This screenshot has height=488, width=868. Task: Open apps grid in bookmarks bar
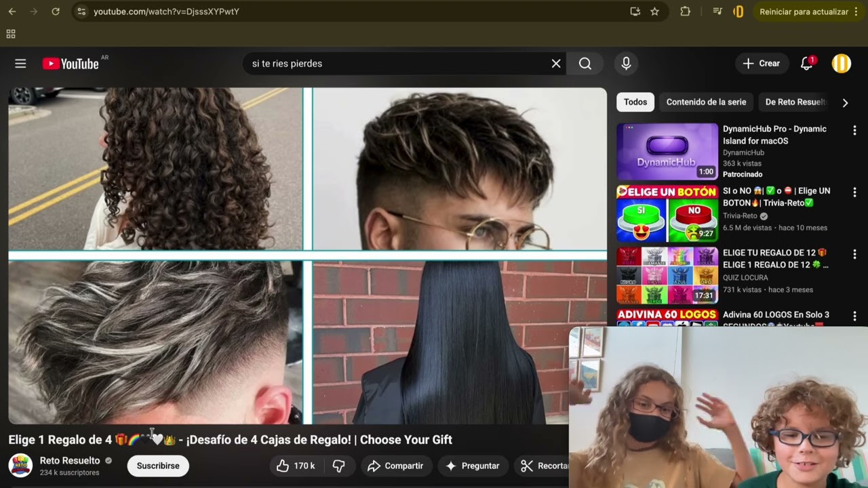(11, 34)
